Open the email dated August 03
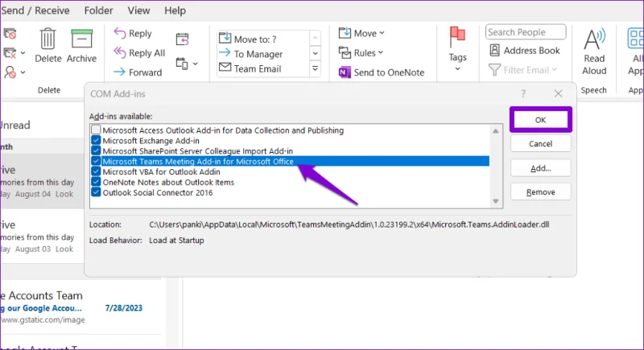Screen dimensions: 644x350 point(41,236)
